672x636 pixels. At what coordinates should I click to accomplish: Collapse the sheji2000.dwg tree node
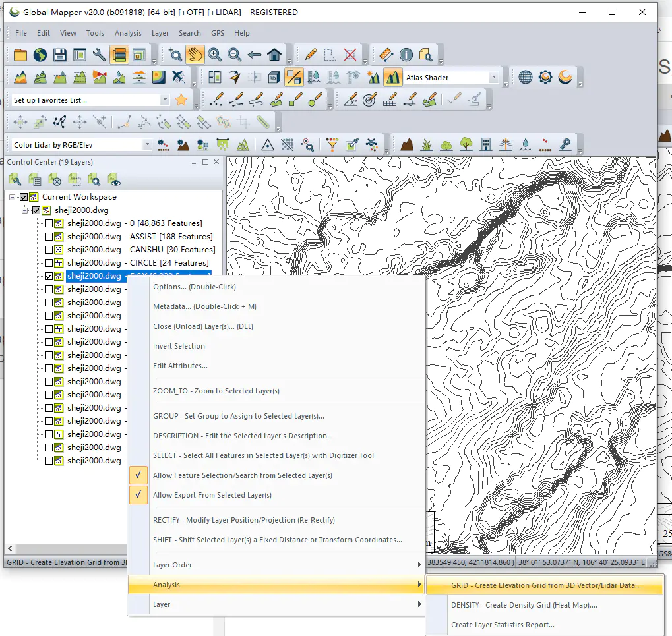click(x=25, y=210)
